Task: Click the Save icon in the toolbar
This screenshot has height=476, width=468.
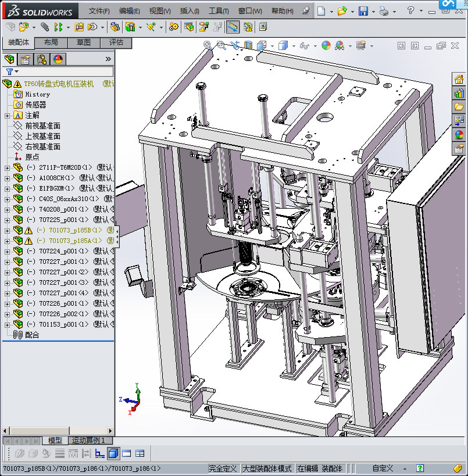Action: [363, 11]
